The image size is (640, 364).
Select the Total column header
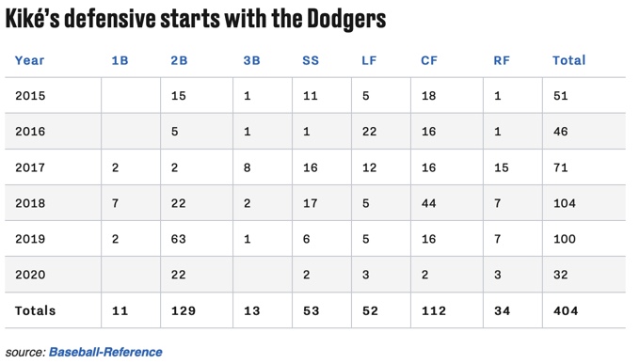click(x=569, y=60)
